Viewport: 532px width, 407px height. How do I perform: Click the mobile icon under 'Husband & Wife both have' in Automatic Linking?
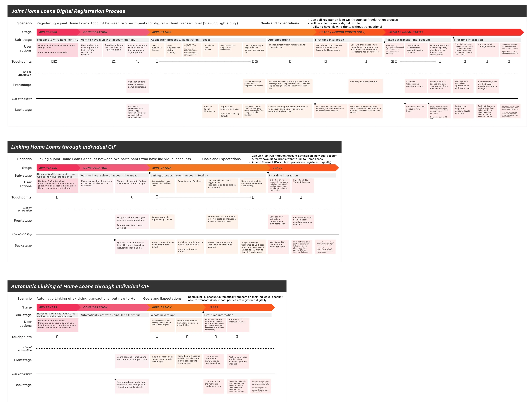[x=57, y=337]
